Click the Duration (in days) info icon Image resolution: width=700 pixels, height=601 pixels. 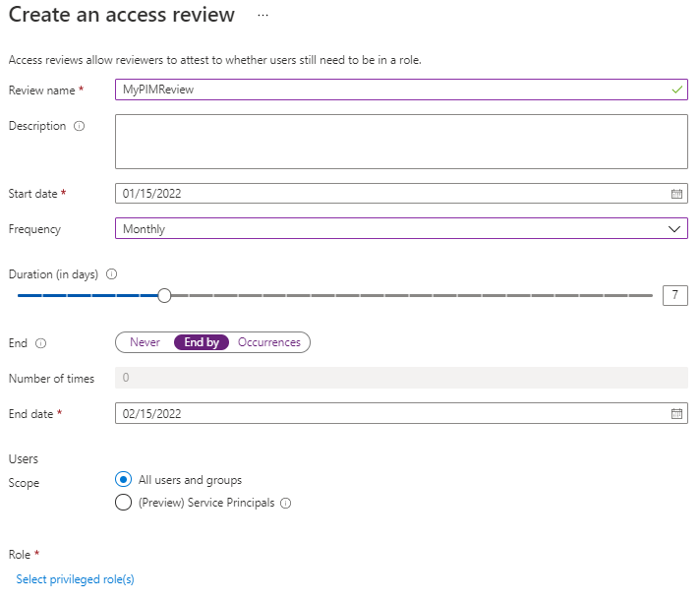[x=111, y=274]
